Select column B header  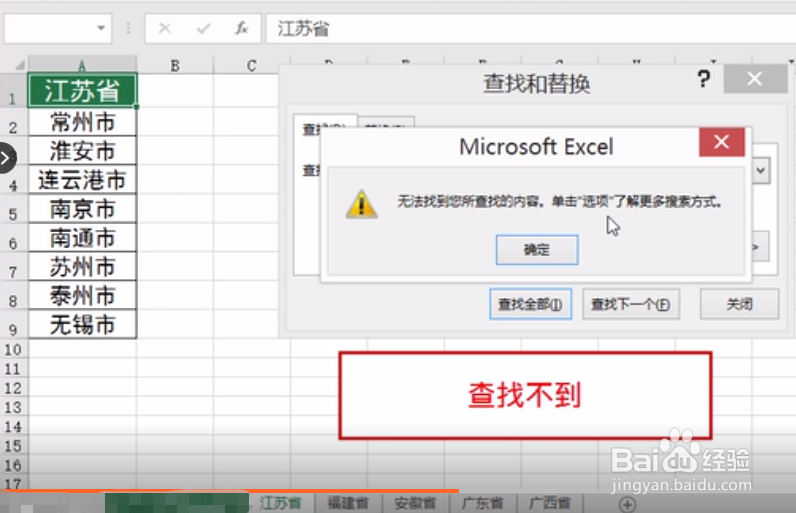tap(175, 65)
